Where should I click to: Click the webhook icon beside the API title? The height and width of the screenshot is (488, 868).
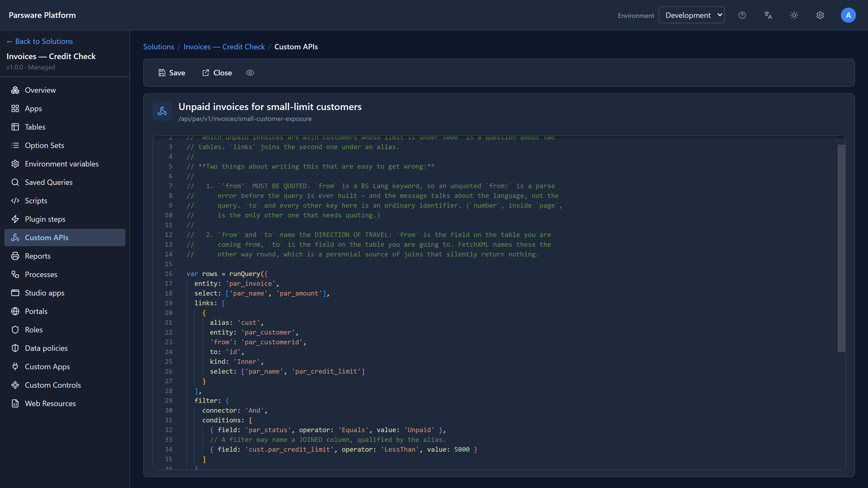click(162, 111)
